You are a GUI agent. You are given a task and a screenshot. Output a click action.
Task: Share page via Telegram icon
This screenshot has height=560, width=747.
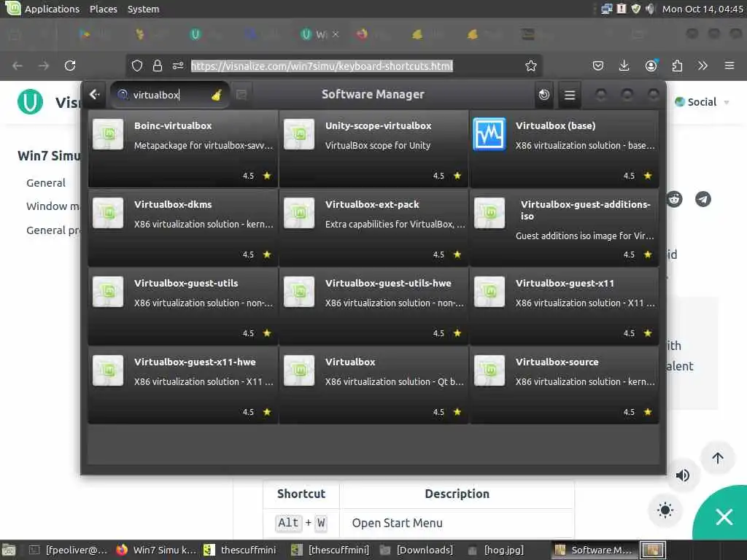pyautogui.click(x=703, y=199)
